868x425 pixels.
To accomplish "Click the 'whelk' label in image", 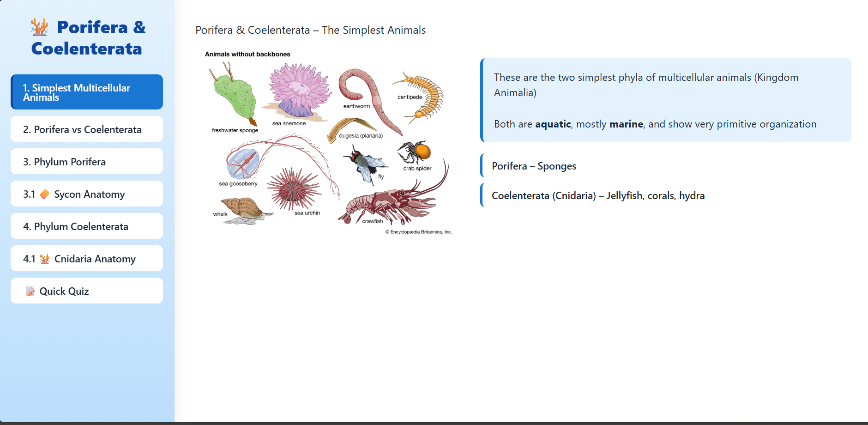I will coord(220,214).
